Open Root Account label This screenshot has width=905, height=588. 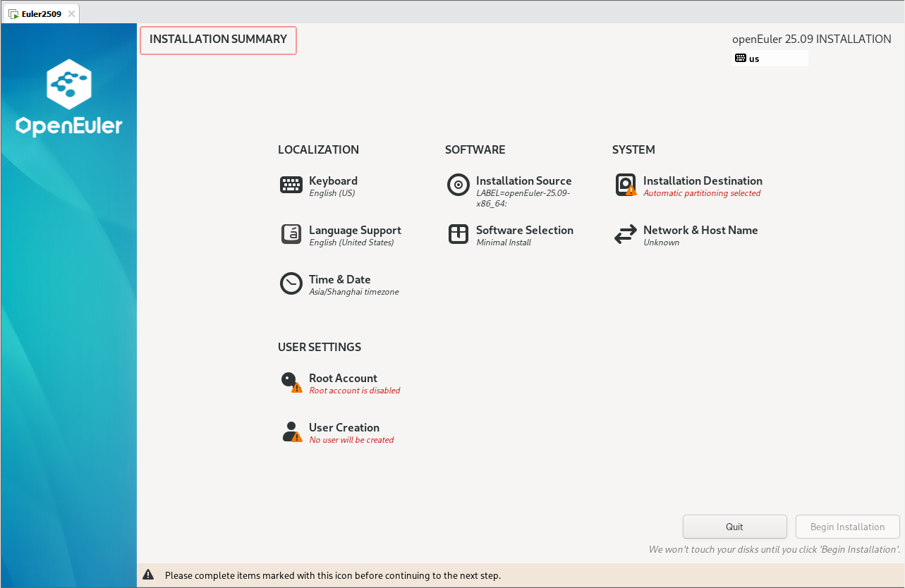[x=343, y=378]
